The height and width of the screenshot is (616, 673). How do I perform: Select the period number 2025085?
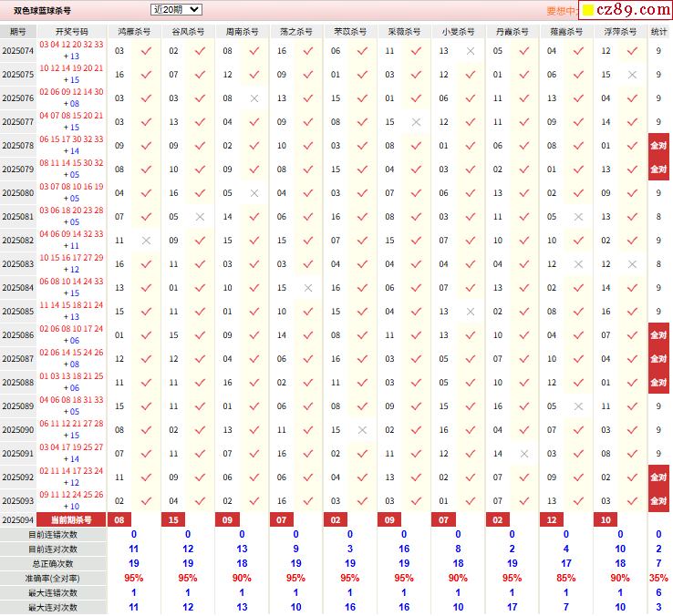point(18,312)
